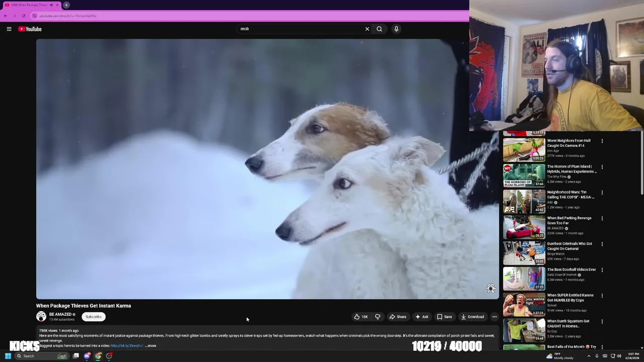644x362 pixels.
Task: Click the browser address bar URL
Action: point(68,16)
